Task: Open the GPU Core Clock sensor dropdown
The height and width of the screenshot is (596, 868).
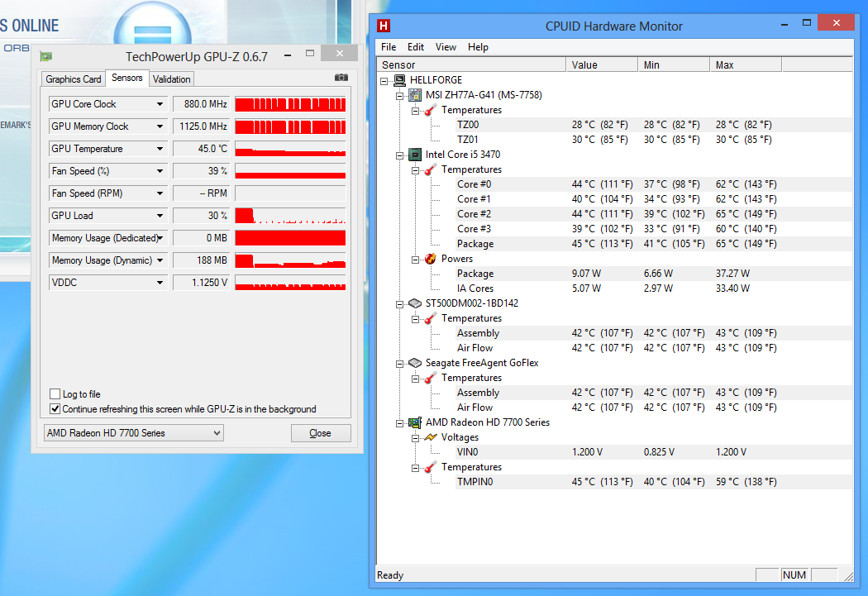Action: 160,104
